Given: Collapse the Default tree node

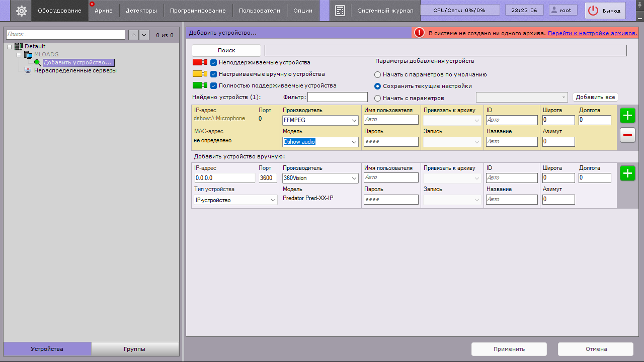Looking at the screenshot, I should [10, 46].
